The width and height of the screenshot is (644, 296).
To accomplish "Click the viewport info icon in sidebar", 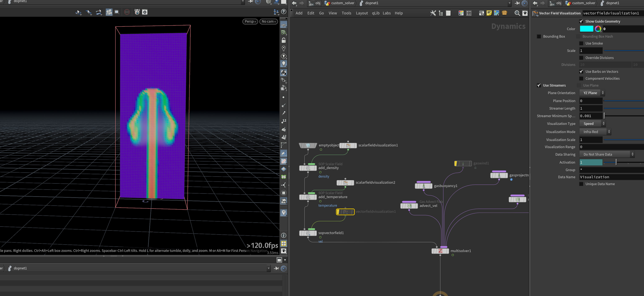I will [x=283, y=235].
